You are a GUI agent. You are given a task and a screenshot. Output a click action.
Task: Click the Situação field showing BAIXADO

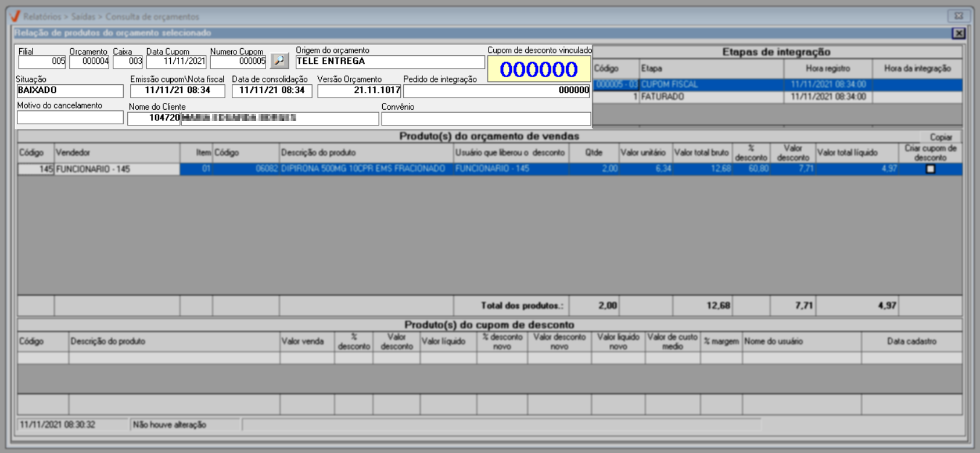pos(70,91)
